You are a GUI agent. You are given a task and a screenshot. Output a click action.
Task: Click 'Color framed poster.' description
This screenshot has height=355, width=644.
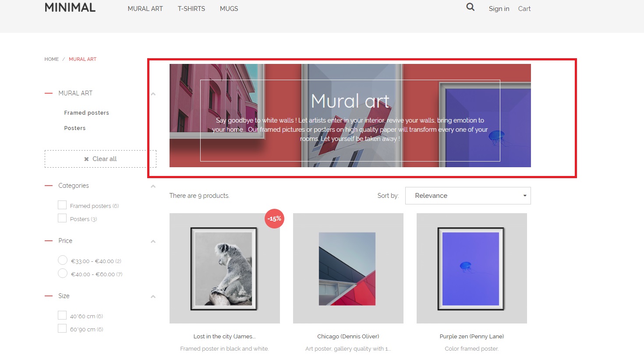coord(472,349)
